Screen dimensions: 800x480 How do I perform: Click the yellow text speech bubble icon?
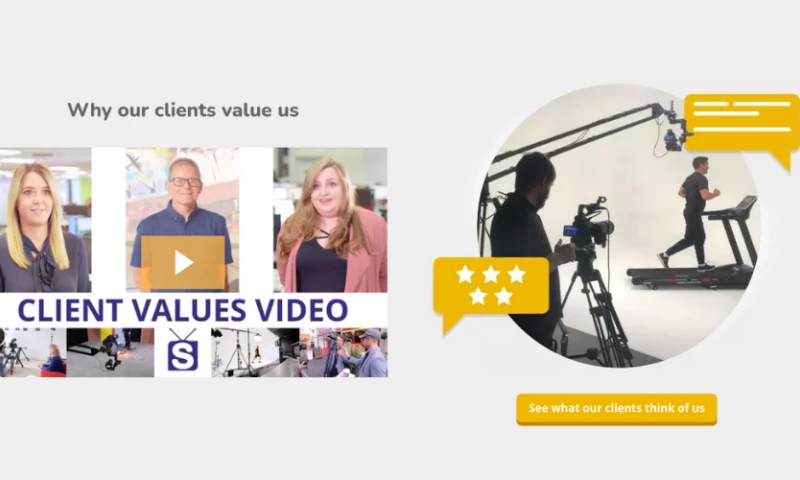click(x=741, y=129)
